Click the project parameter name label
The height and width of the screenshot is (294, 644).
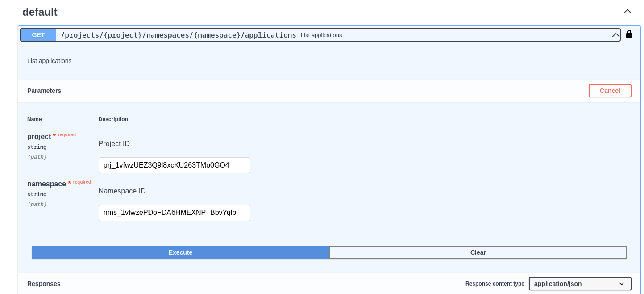click(x=39, y=136)
